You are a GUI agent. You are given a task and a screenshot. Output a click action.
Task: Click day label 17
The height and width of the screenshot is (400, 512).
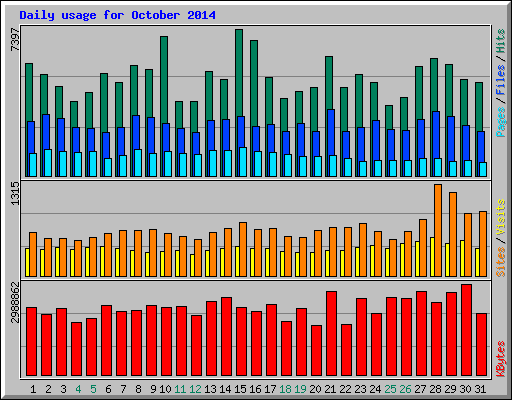[270, 389]
